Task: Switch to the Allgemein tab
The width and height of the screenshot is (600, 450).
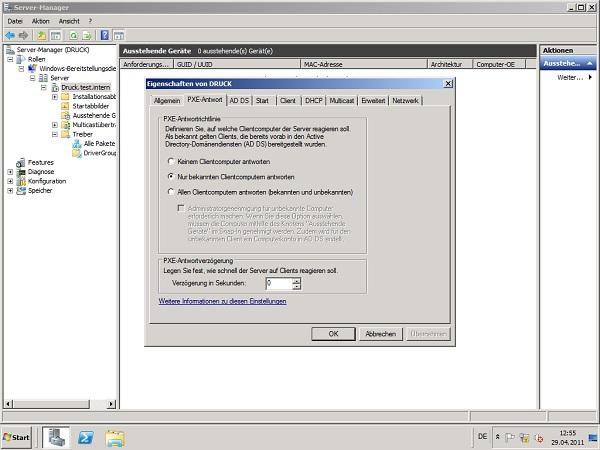Action: click(x=167, y=101)
